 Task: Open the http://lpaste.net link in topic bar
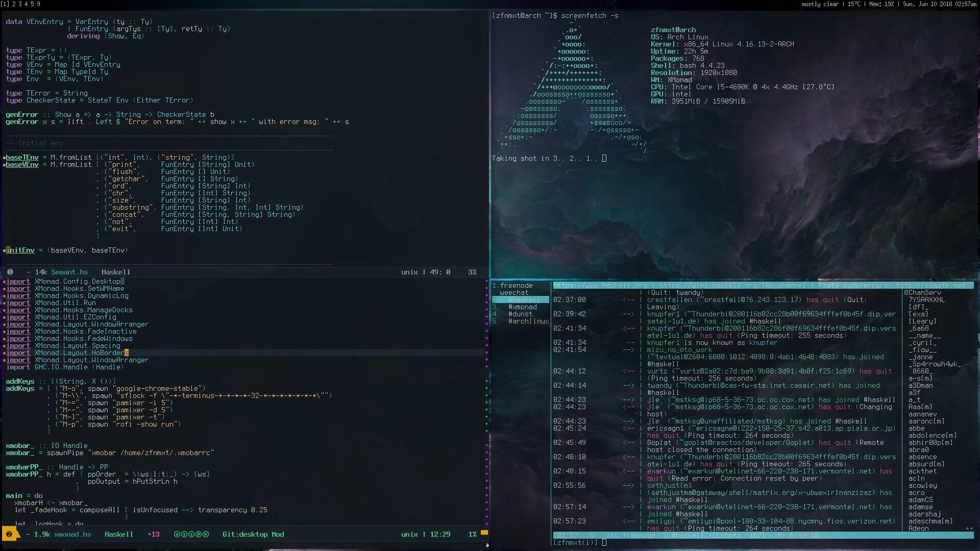[x=930, y=286]
